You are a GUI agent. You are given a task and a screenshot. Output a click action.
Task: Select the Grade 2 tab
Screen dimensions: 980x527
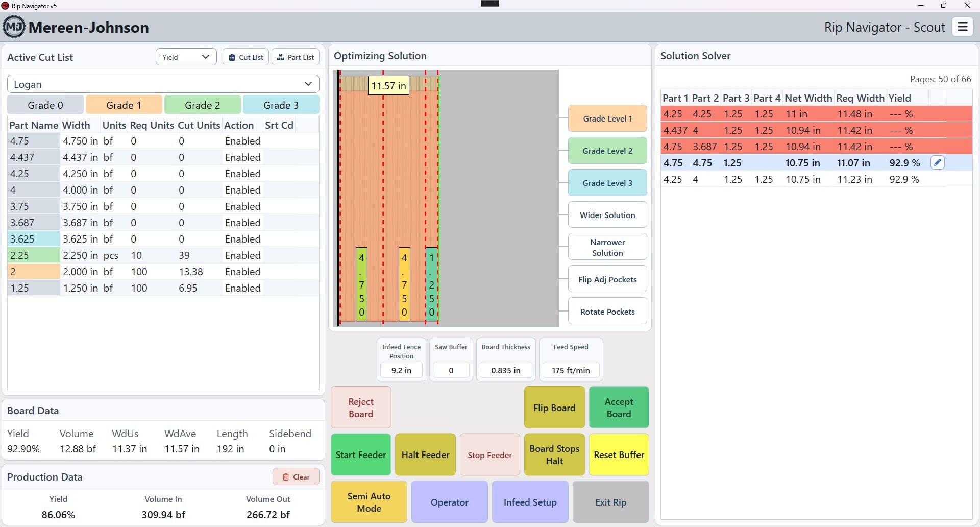point(203,105)
